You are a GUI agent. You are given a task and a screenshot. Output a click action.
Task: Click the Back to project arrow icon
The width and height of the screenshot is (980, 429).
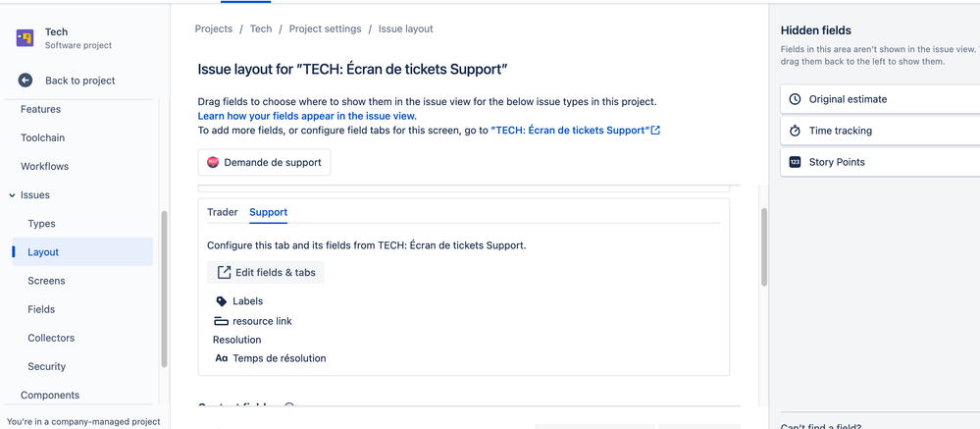pyautogui.click(x=25, y=80)
